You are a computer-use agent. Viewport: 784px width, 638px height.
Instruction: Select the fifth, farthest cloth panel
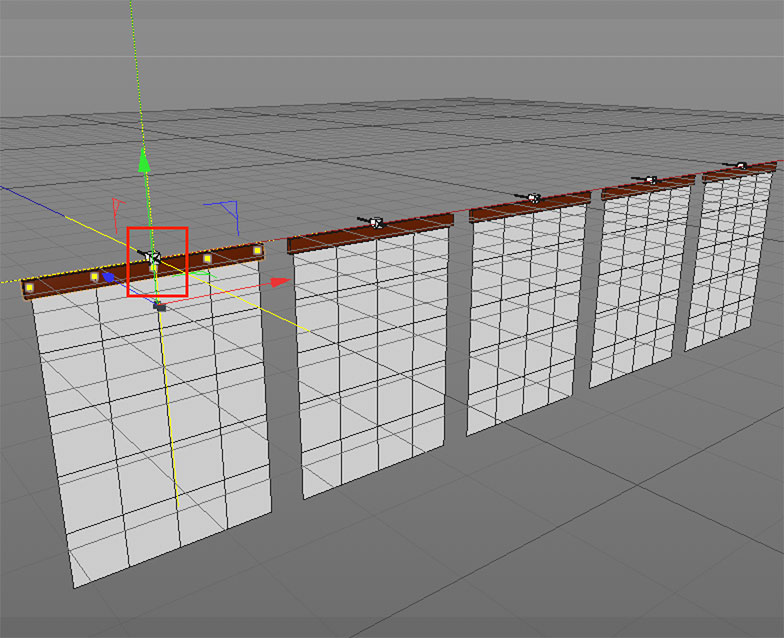[x=729, y=260]
